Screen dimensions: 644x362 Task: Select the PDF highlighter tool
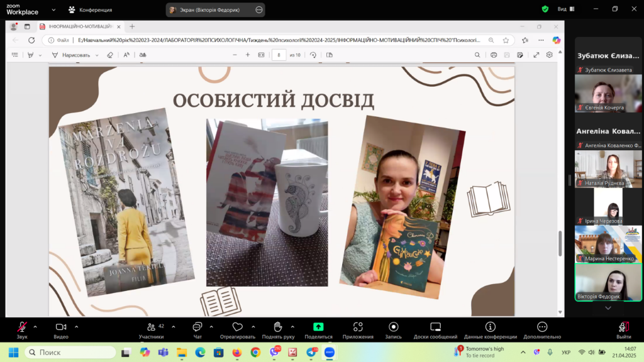pos(30,55)
